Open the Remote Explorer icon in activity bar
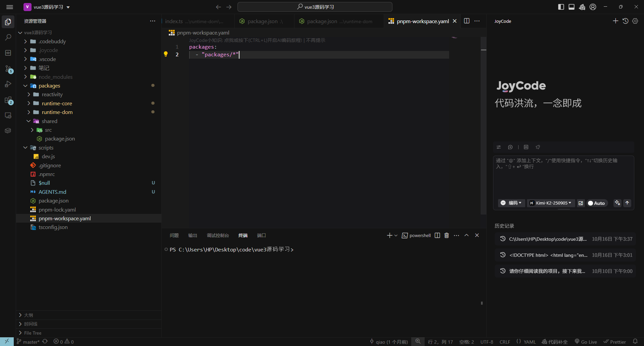The height and width of the screenshot is (346, 644). click(8, 115)
